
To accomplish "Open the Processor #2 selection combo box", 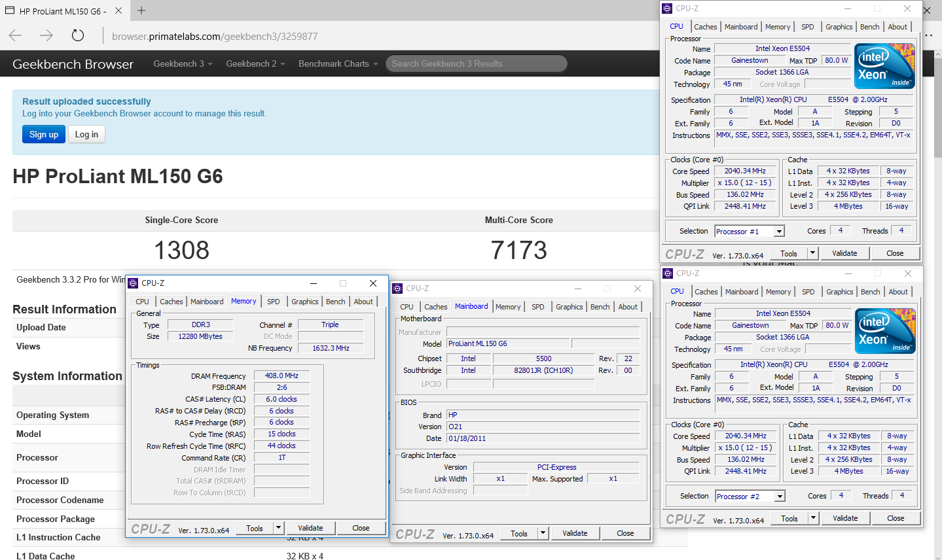I will (750, 497).
